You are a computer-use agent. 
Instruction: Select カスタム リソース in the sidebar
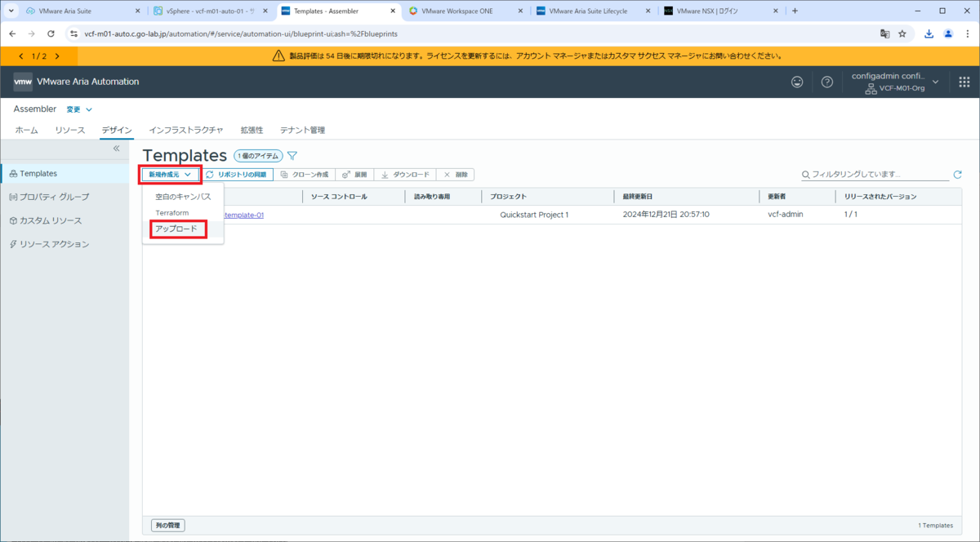(x=65, y=220)
